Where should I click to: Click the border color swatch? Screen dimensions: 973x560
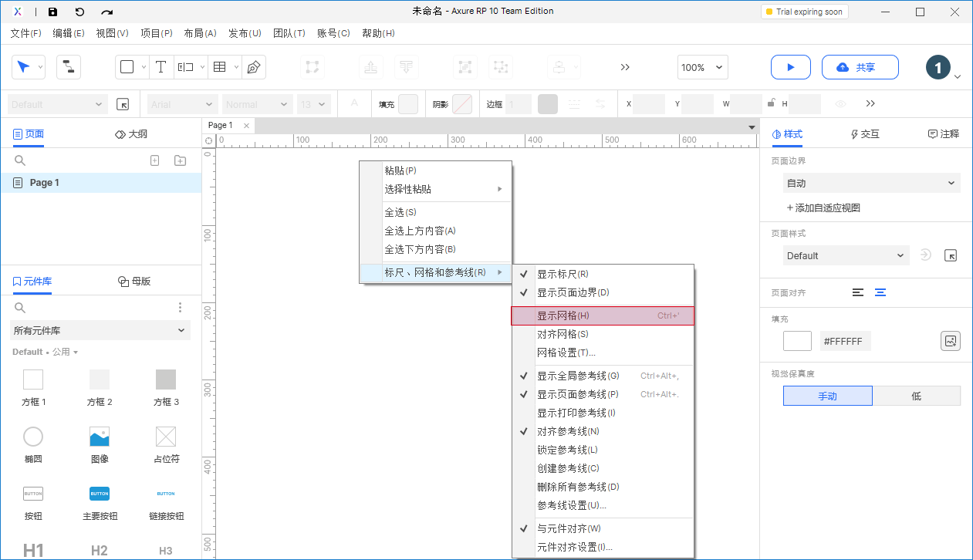(548, 104)
